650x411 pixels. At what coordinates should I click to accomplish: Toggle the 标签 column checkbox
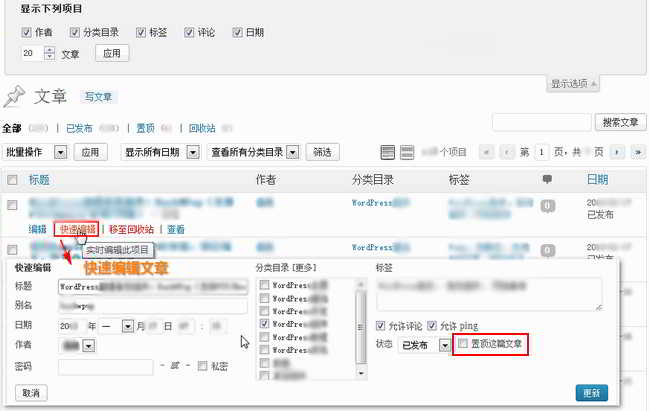pos(141,32)
